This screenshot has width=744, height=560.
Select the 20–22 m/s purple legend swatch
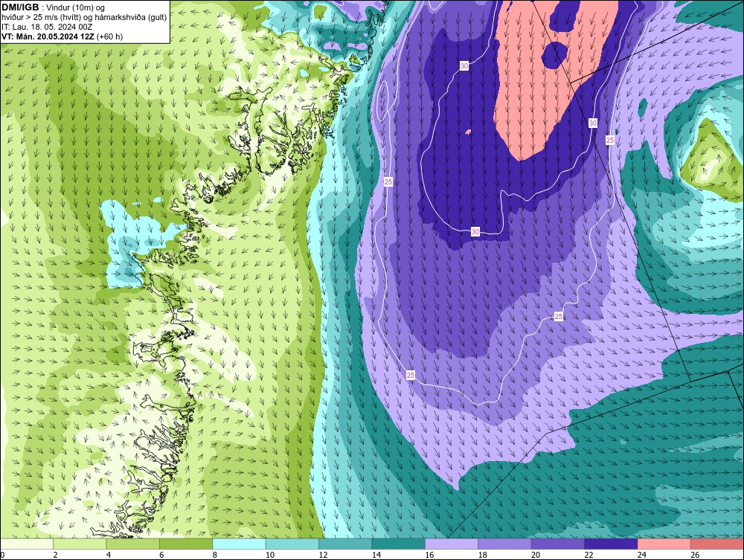click(558, 544)
